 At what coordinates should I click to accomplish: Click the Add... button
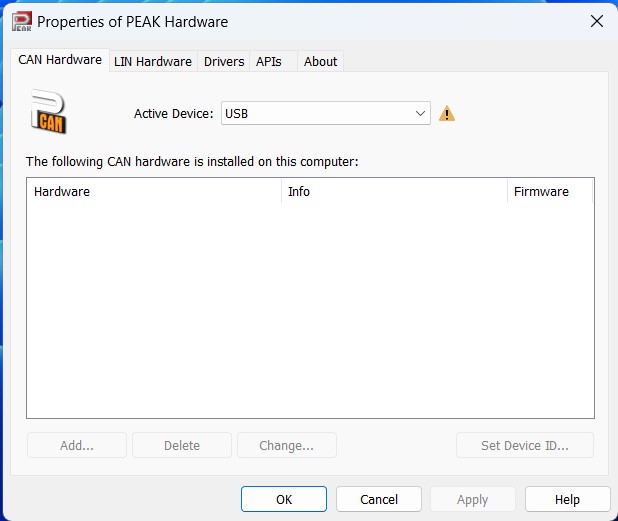click(77, 445)
